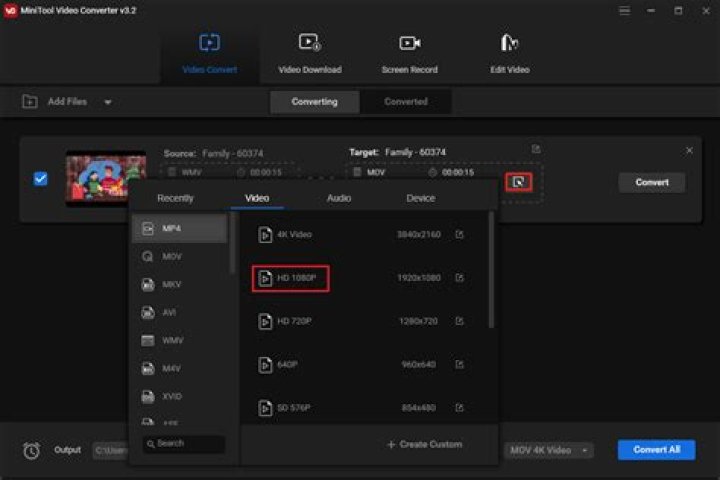
Task: Expand the Add Files dropdown arrow
Action: coord(108,102)
